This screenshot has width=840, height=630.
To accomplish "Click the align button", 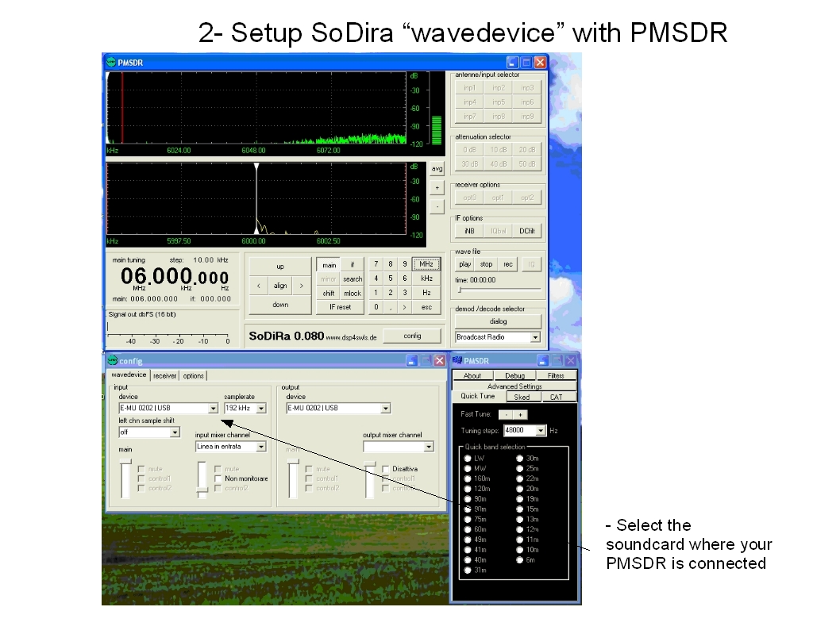I will tap(280, 286).
